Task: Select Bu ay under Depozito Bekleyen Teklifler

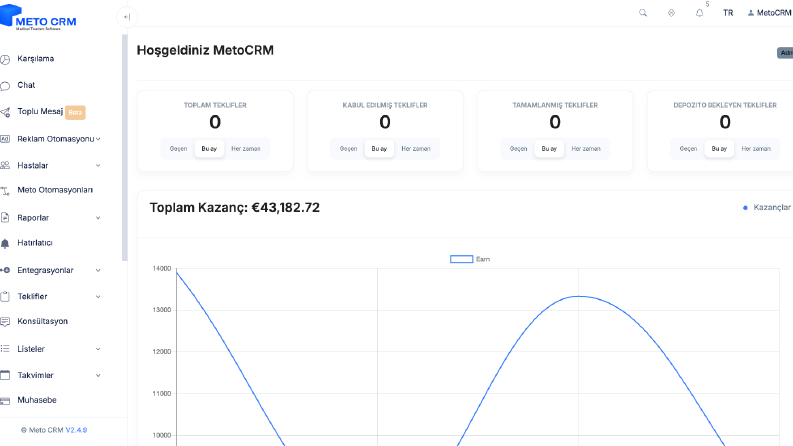Action: (x=719, y=149)
